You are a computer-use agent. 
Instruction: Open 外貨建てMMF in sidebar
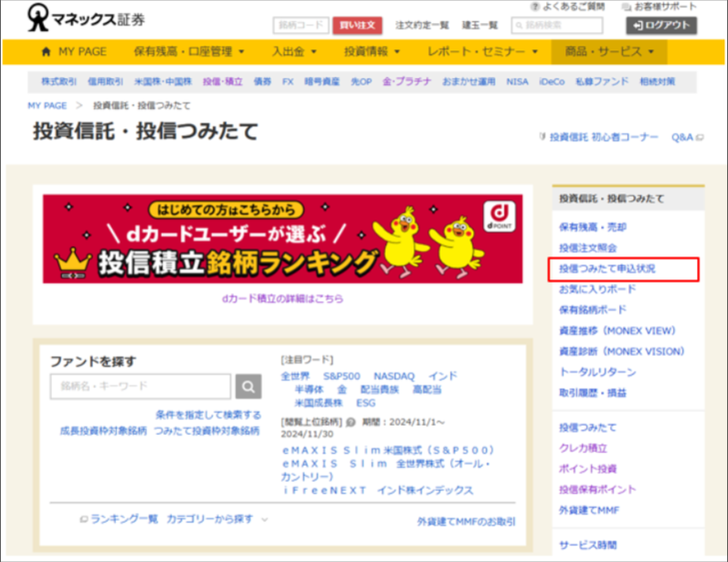[x=589, y=510]
